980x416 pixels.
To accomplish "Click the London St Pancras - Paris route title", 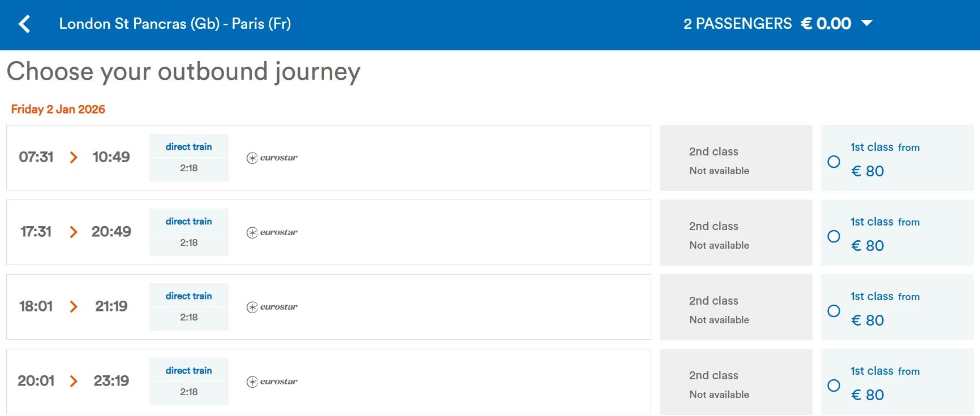I will (175, 24).
